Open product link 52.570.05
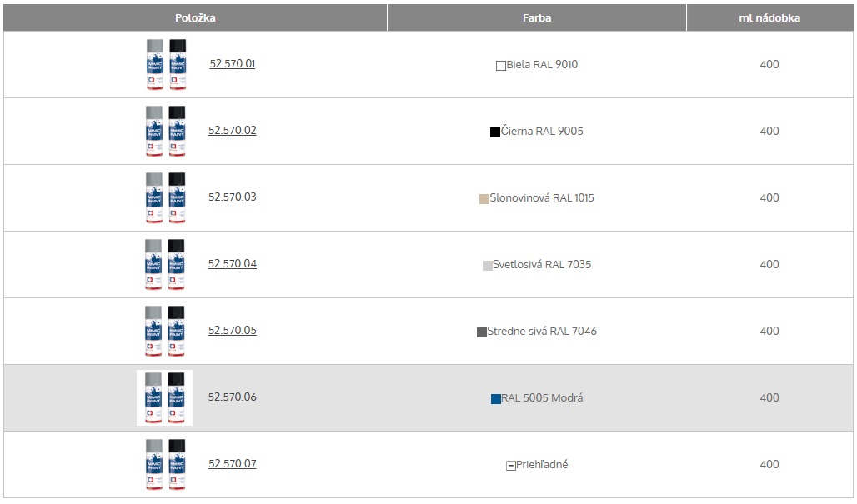Image resolution: width=857 pixels, height=504 pixels. pyautogui.click(x=232, y=331)
